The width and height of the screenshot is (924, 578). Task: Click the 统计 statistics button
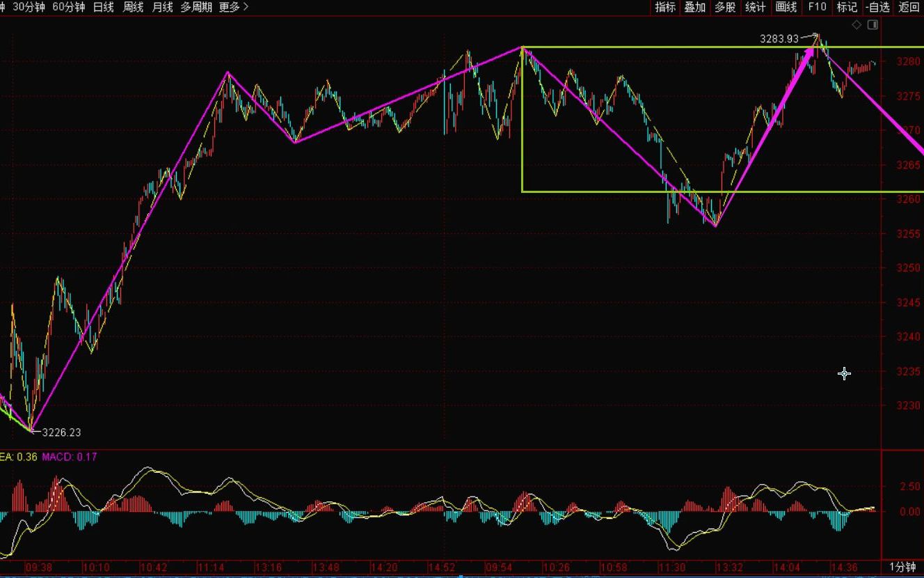pyautogui.click(x=756, y=7)
